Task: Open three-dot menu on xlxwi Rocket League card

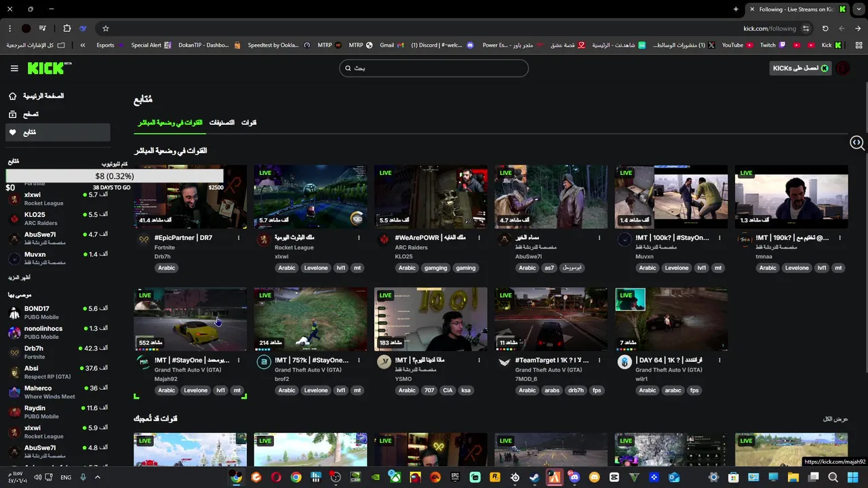Action: (x=359, y=238)
